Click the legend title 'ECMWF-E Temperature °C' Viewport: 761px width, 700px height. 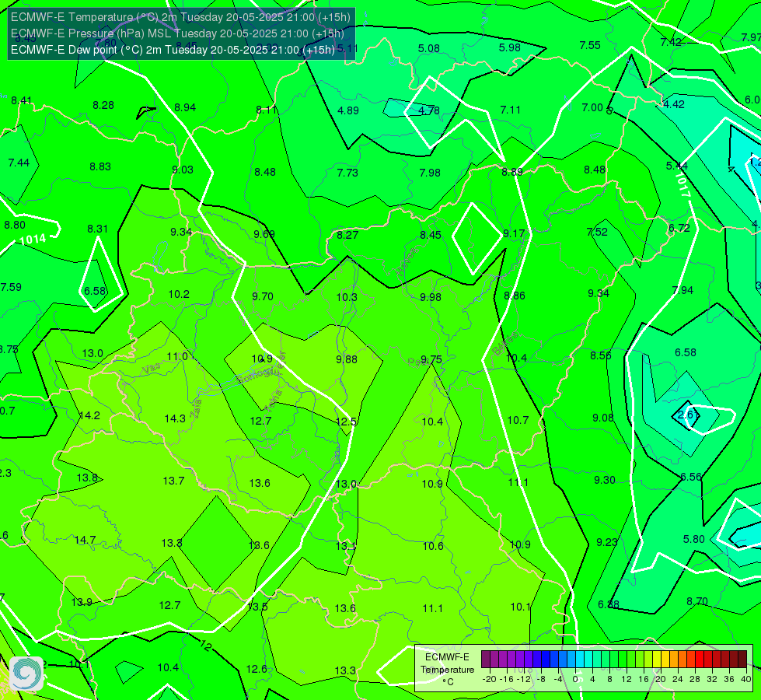coord(447,670)
